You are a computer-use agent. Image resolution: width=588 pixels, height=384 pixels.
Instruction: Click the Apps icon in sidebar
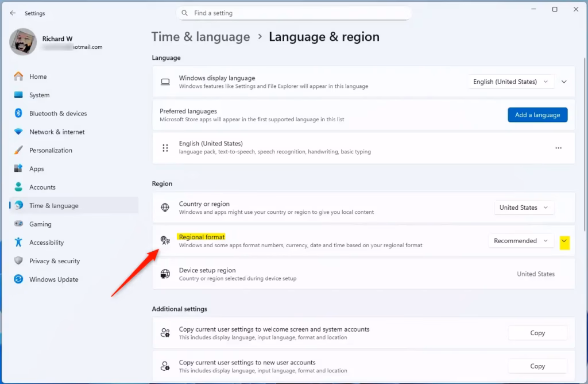[18, 168]
